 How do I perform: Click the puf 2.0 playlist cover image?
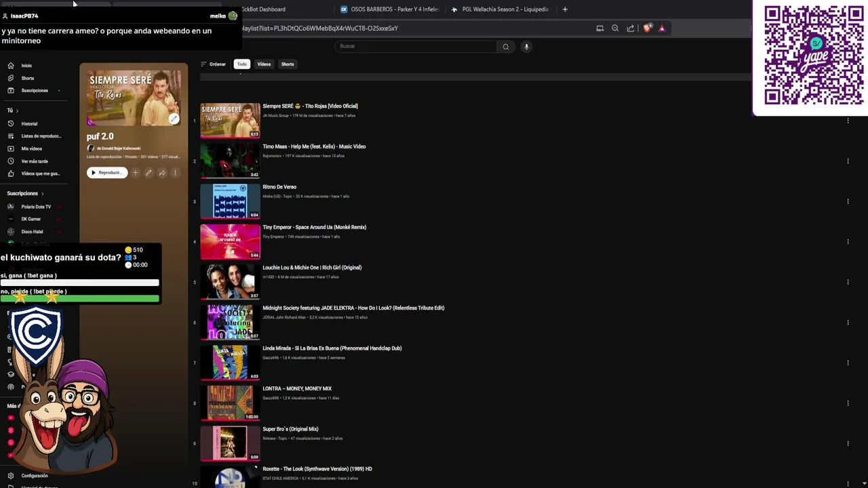click(x=134, y=98)
